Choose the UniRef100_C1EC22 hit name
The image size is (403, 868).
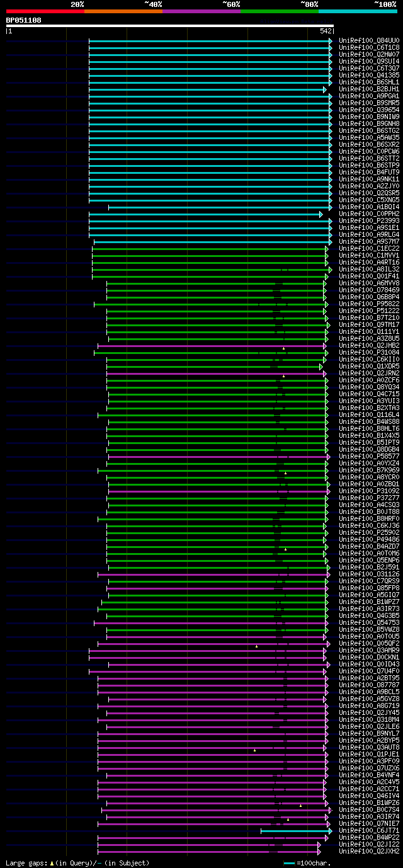tap(369, 248)
